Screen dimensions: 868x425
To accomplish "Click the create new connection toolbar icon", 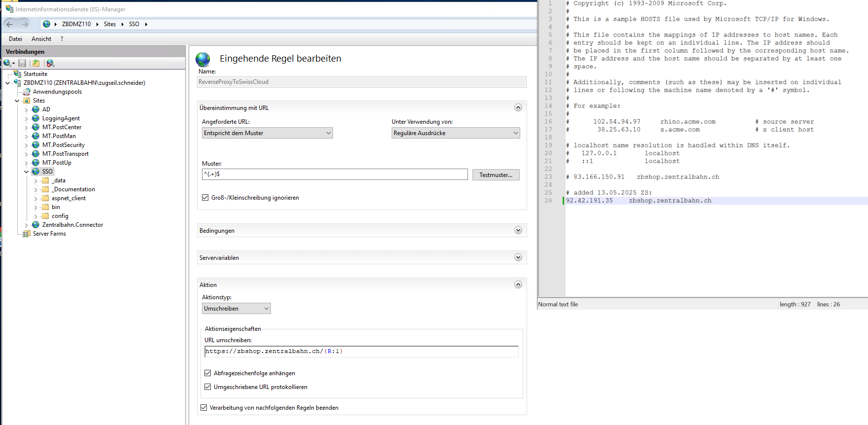I will pos(7,63).
